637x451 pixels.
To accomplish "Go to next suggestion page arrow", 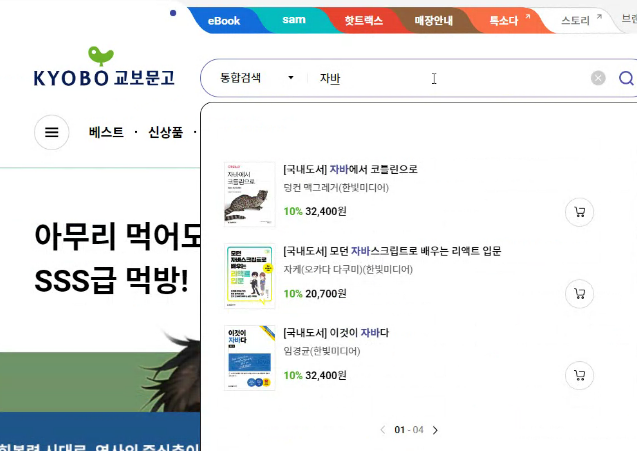I will point(435,430).
